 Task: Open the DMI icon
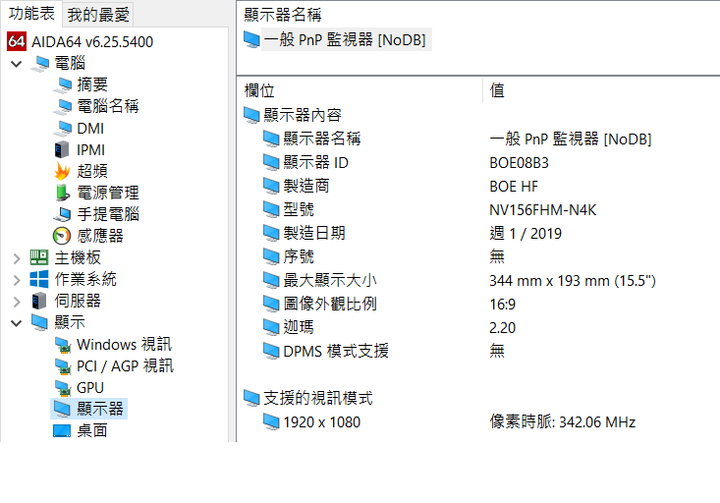click(62, 128)
